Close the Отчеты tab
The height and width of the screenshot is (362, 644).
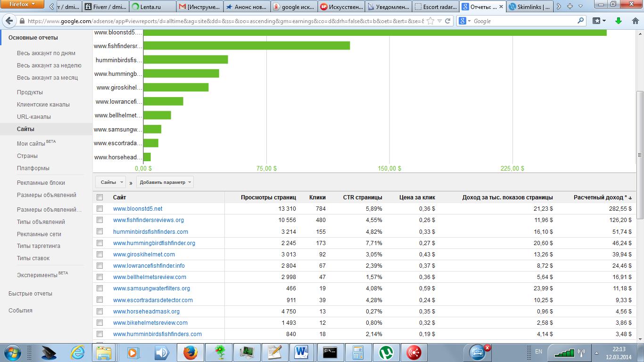[x=501, y=7]
